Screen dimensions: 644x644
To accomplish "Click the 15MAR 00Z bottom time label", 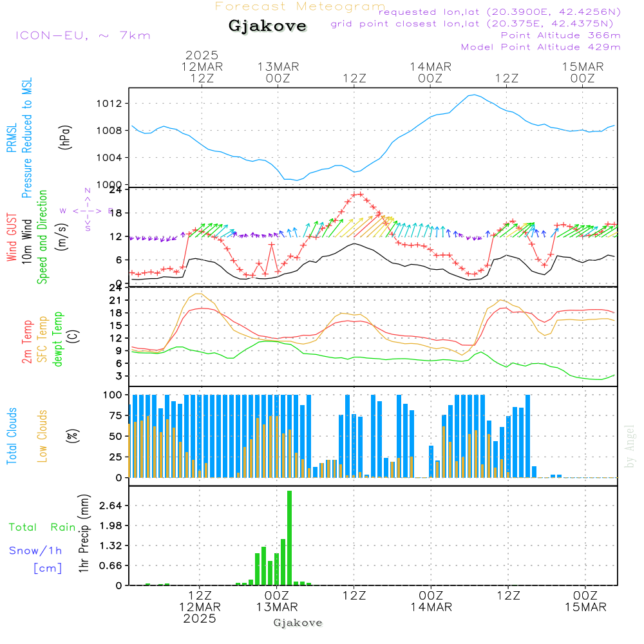I will click(x=585, y=601).
